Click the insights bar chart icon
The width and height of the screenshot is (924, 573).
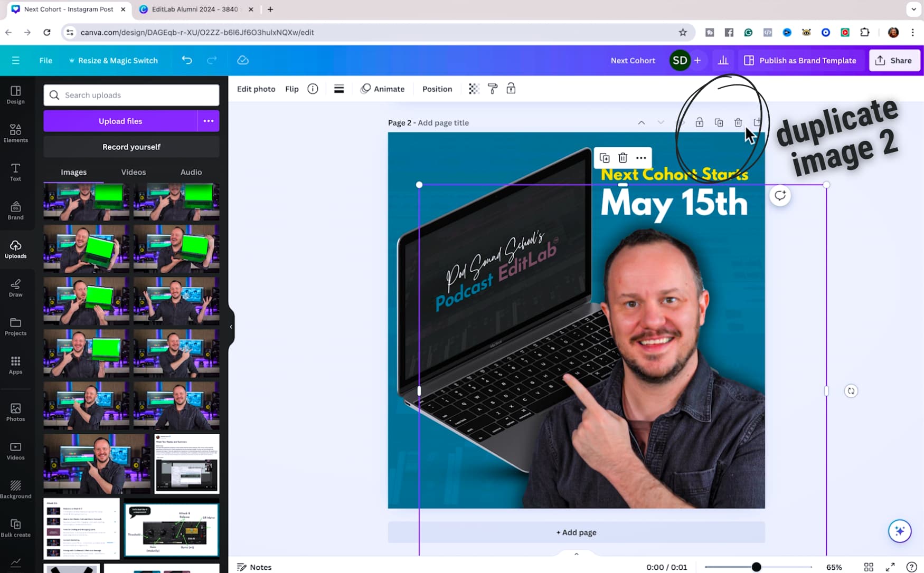(723, 60)
